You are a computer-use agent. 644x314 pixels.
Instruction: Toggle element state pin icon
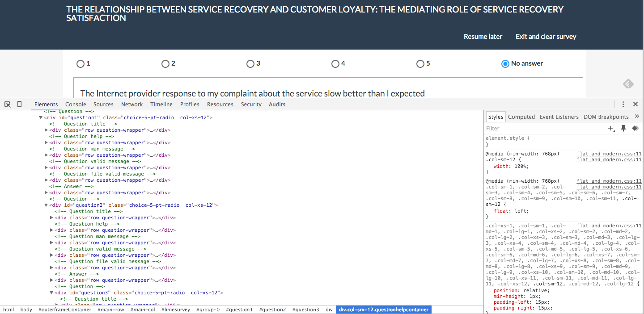coord(623,129)
